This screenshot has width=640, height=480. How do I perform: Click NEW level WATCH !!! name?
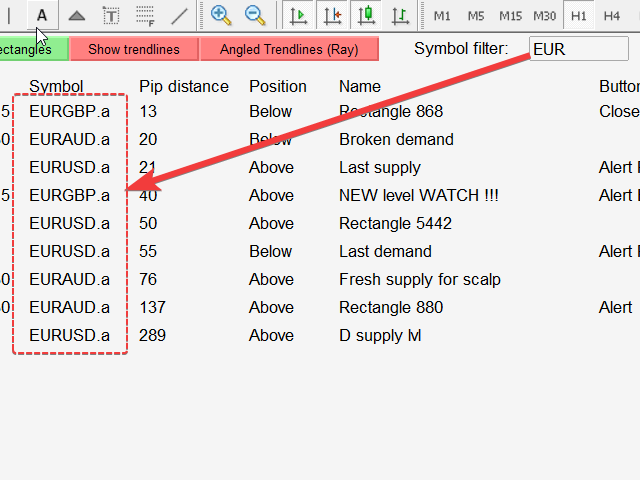point(418,195)
